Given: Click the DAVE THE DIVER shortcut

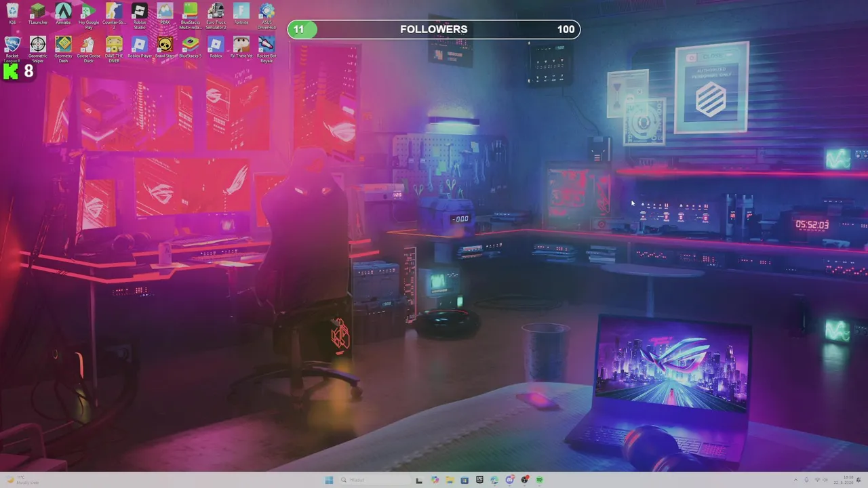Looking at the screenshot, I should (114, 50).
